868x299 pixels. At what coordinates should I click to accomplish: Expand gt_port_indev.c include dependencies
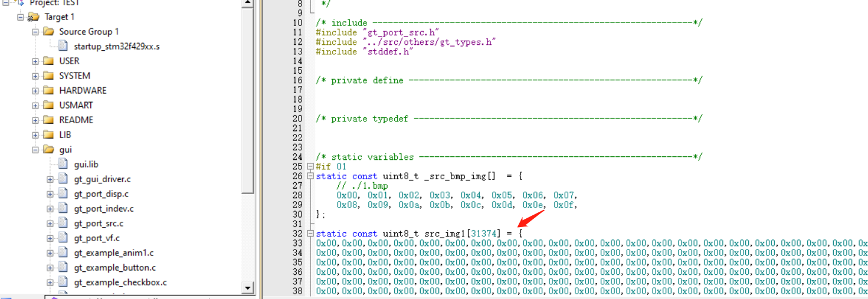tap(50, 209)
